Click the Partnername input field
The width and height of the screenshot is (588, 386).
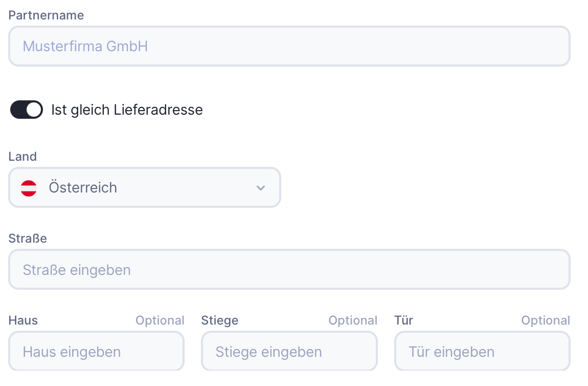(x=289, y=47)
